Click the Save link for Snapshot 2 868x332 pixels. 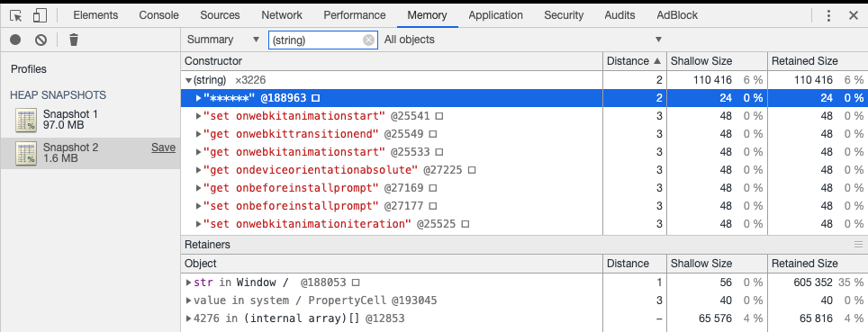click(163, 148)
